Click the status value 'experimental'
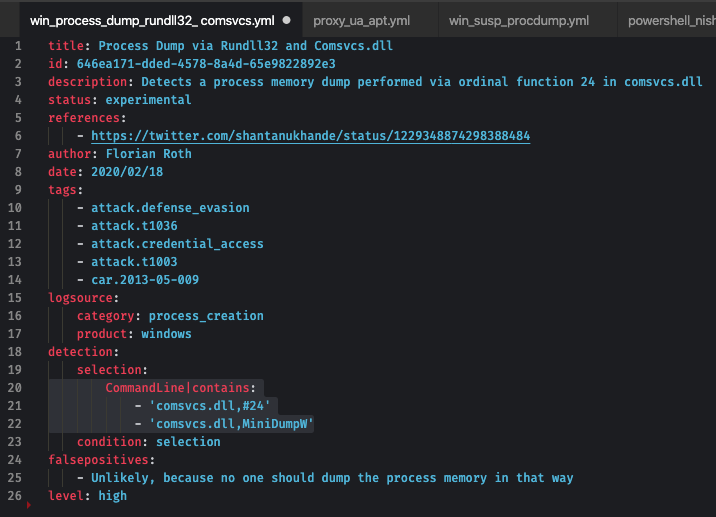This screenshot has height=517, width=716. [148, 100]
